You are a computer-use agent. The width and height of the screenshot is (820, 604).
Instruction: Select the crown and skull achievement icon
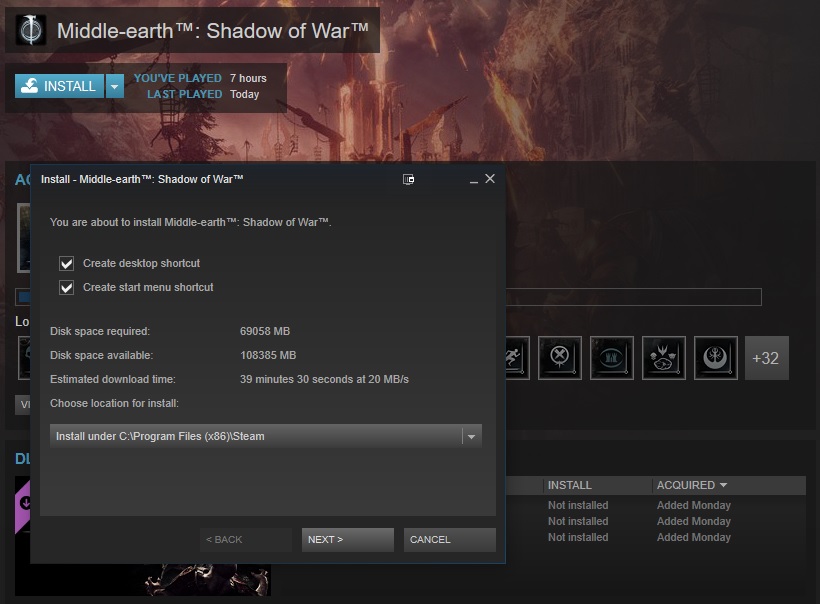pos(664,358)
